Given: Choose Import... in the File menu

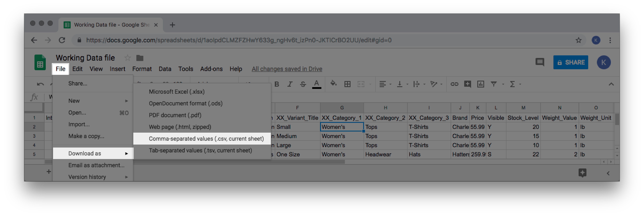Looking at the screenshot, I should coord(93,124).
